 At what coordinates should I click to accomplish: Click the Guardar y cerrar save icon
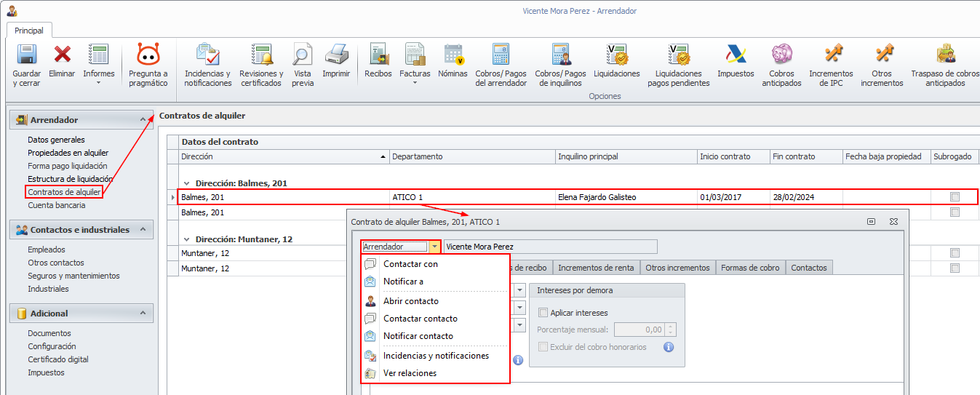click(27, 55)
